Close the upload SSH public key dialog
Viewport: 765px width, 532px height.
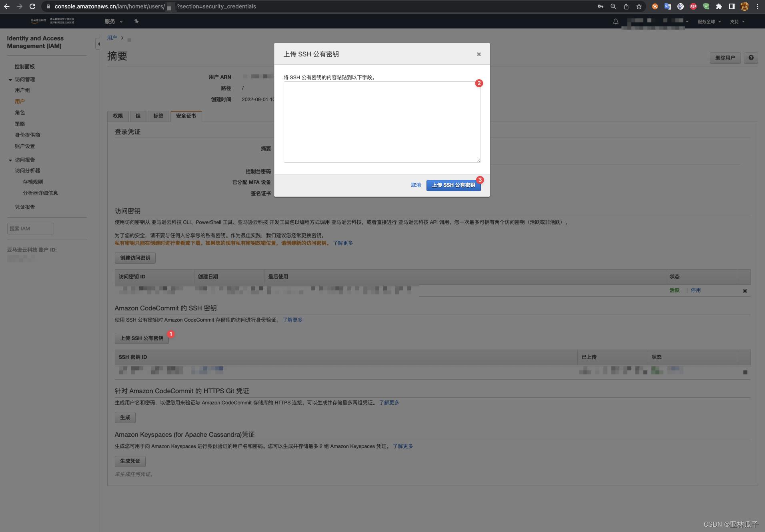(x=479, y=54)
